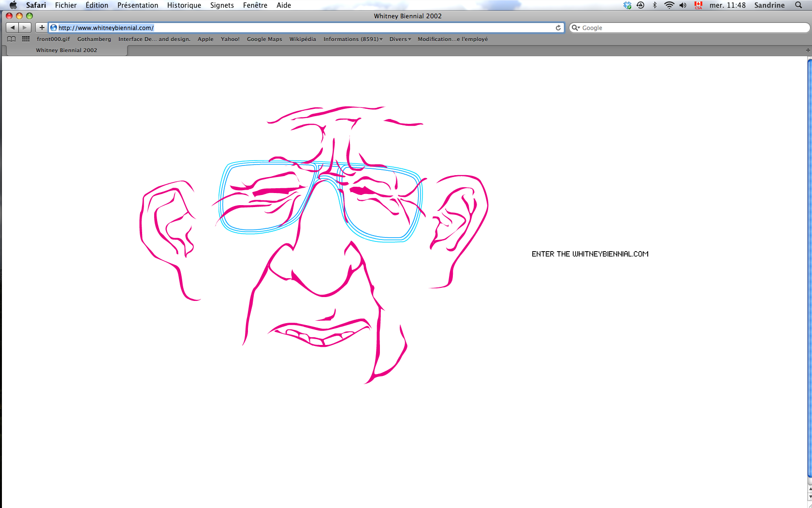
Task: Click the volume speaker icon
Action: (682, 5)
